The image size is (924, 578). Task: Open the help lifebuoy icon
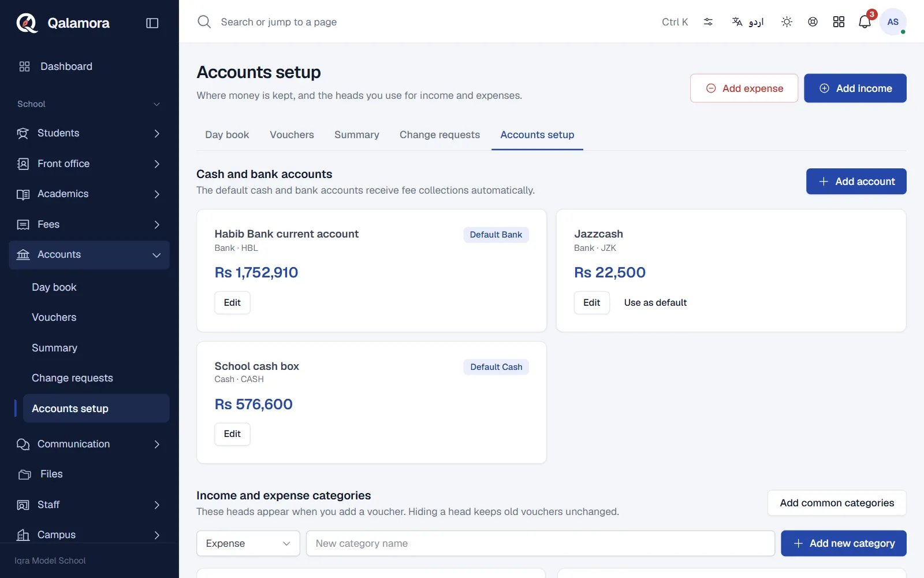tap(813, 22)
